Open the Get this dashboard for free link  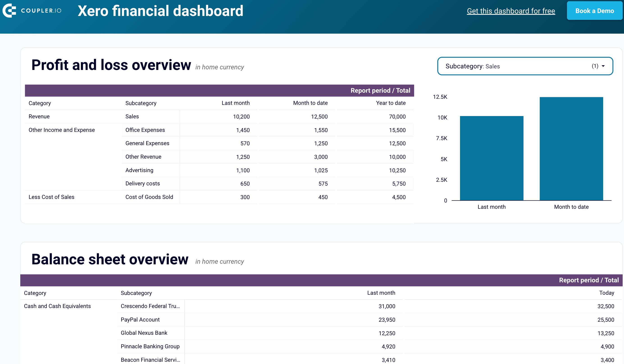pos(511,11)
